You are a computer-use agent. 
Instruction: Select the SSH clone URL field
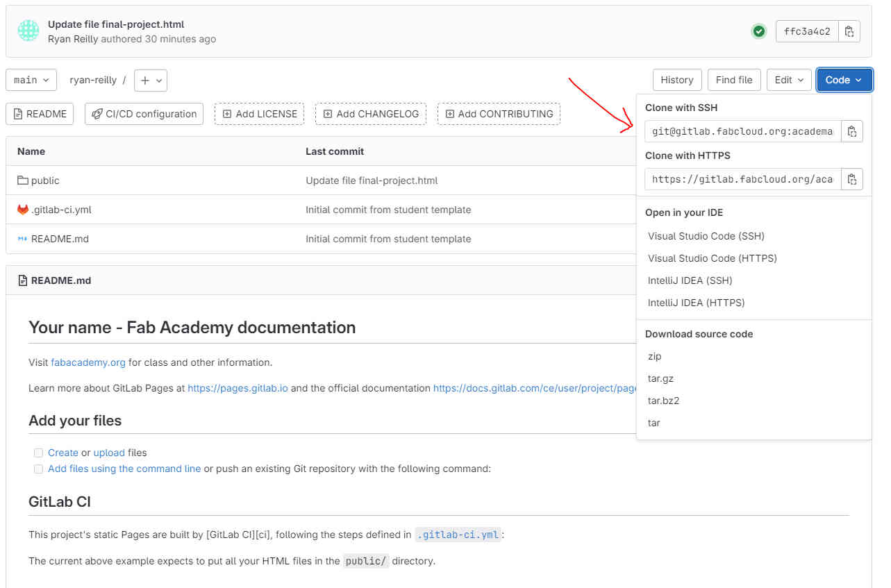tap(742, 131)
